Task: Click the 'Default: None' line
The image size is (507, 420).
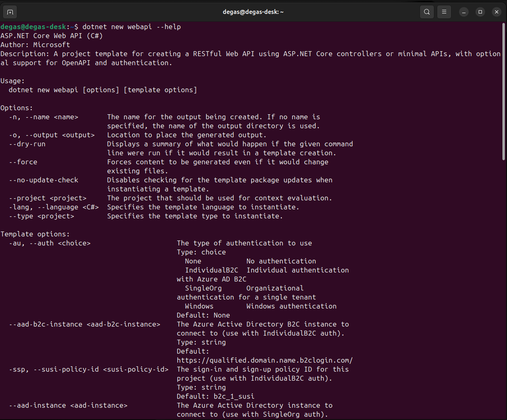Action: point(203,316)
